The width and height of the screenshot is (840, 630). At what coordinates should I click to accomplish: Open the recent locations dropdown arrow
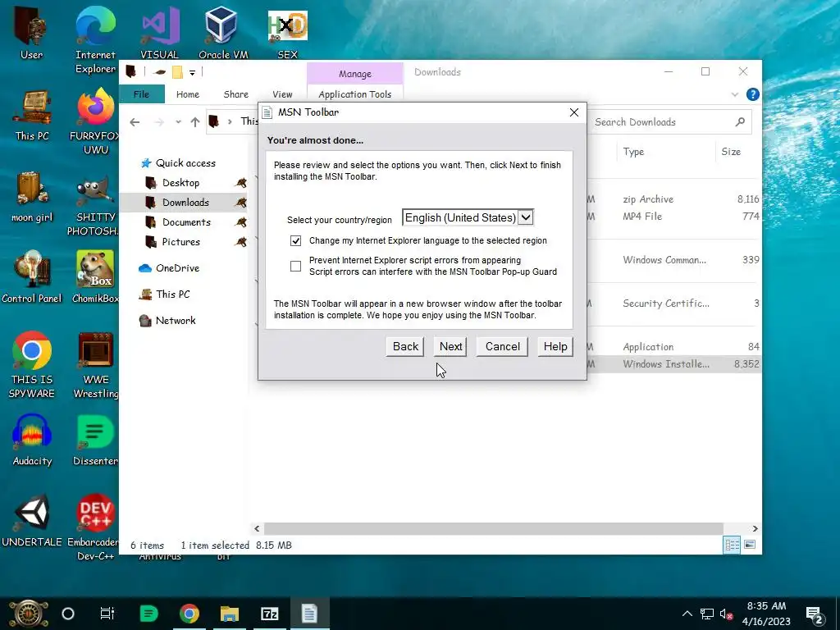tap(178, 122)
